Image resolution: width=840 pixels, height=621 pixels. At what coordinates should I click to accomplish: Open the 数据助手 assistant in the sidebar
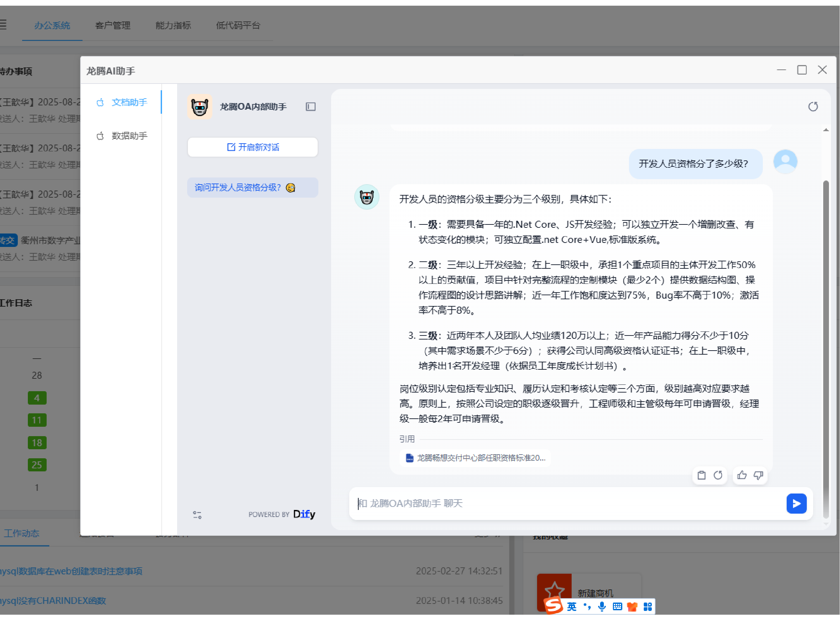coord(129,136)
